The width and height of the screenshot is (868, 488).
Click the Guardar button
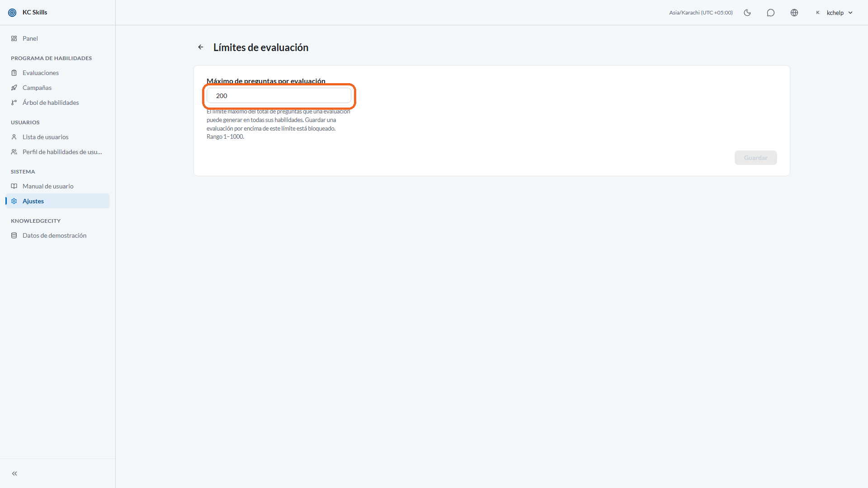(755, 158)
